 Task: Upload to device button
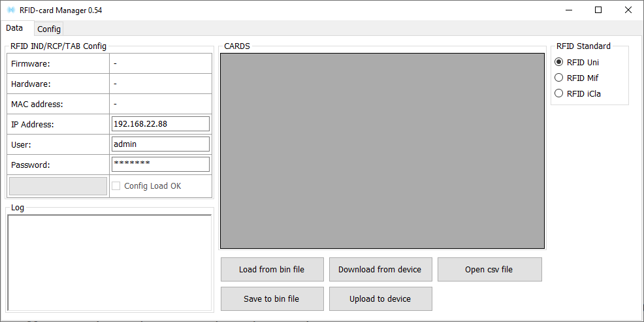coord(379,299)
